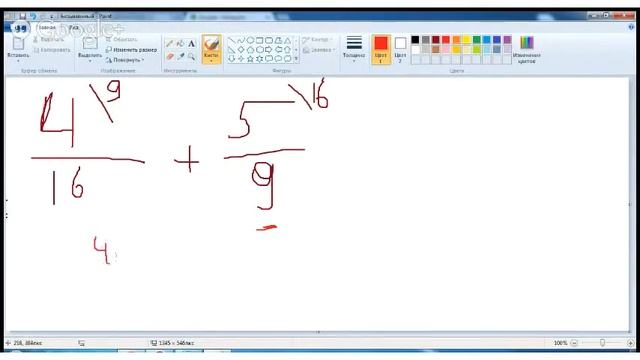Choose the Hexagon shape
Image resolution: width=640 pixels, height=360 pixels.
pyautogui.click(x=260, y=49)
